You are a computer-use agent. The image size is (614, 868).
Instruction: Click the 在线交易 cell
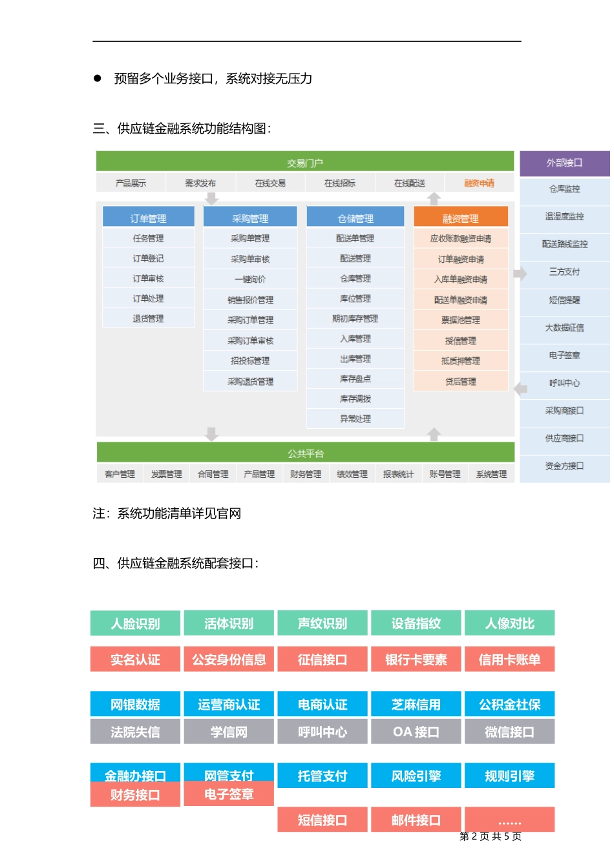coord(270,183)
